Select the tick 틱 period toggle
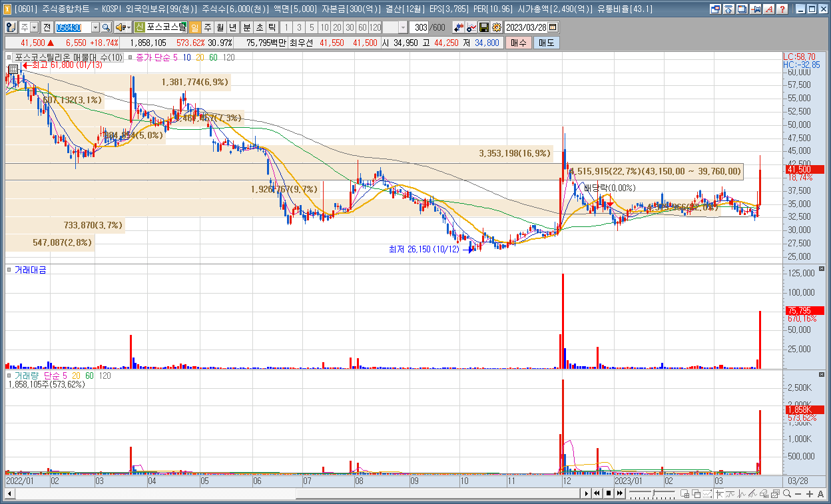Image resolution: width=831 pixels, height=504 pixels. [272, 27]
